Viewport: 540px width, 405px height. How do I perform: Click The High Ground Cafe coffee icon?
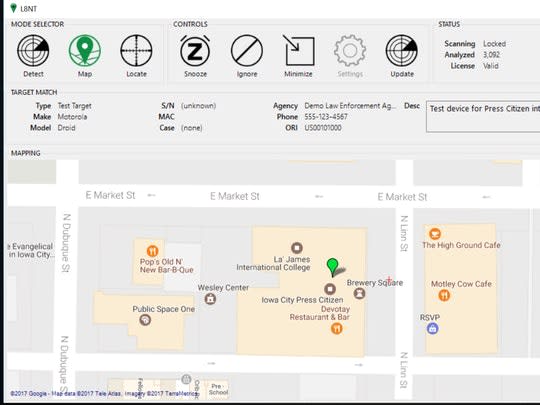click(x=435, y=234)
